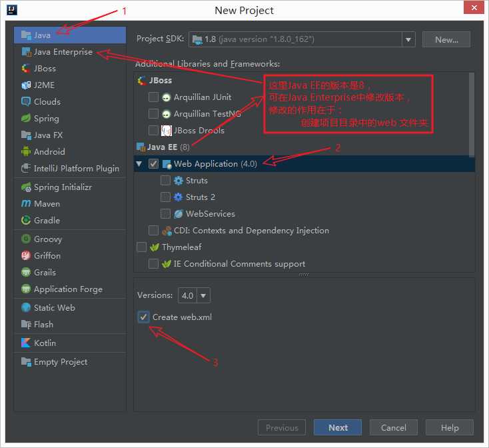Click the Java EE (8) group icon

click(141, 147)
